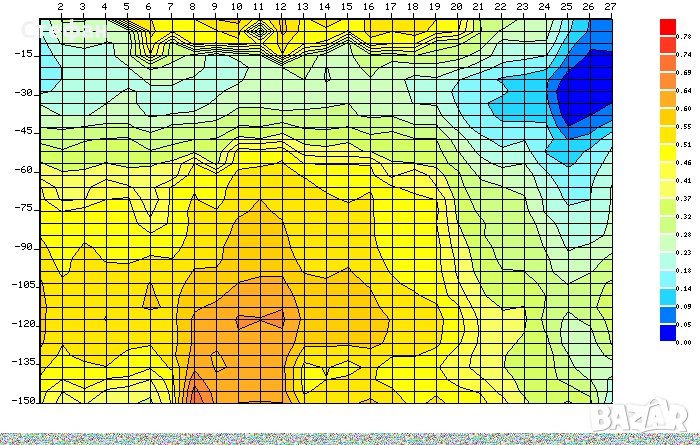Click the diamond contour under column 11
This screenshot has height=445, width=700.
pyautogui.click(x=259, y=31)
